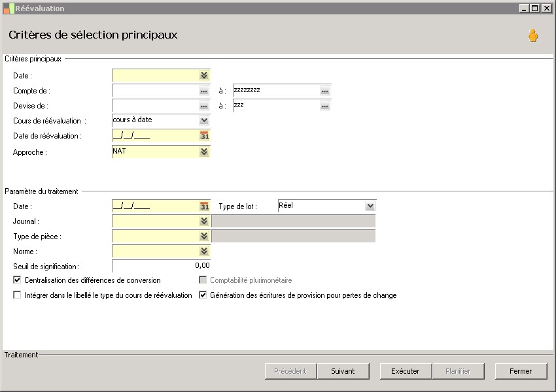Open the Type de lot dropdown
The height and width of the screenshot is (392, 556).
pos(370,206)
